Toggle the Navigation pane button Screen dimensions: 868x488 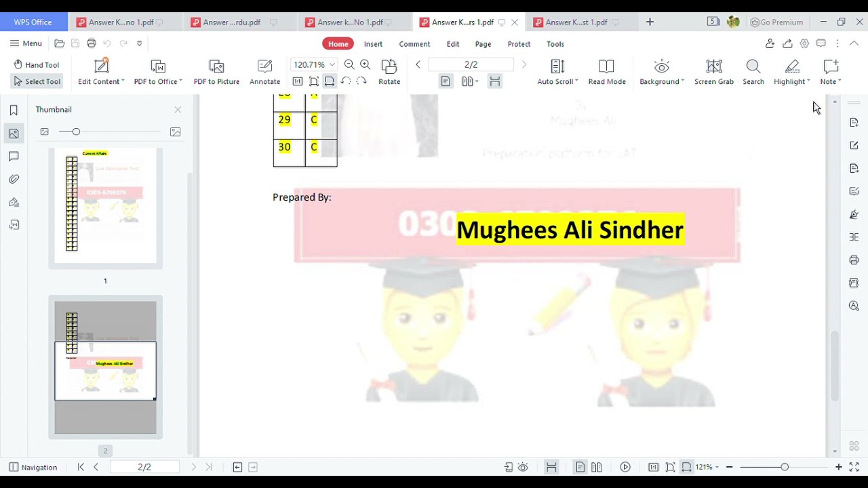[33, 467]
